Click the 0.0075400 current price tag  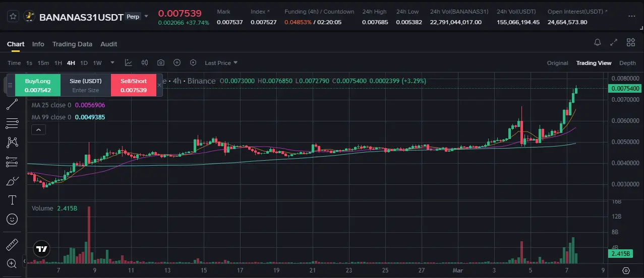(x=625, y=89)
